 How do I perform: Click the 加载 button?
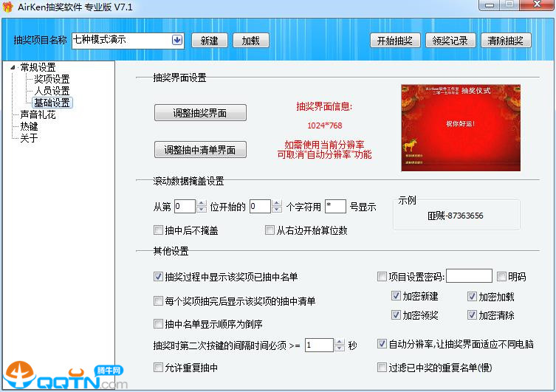pos(250,41)
